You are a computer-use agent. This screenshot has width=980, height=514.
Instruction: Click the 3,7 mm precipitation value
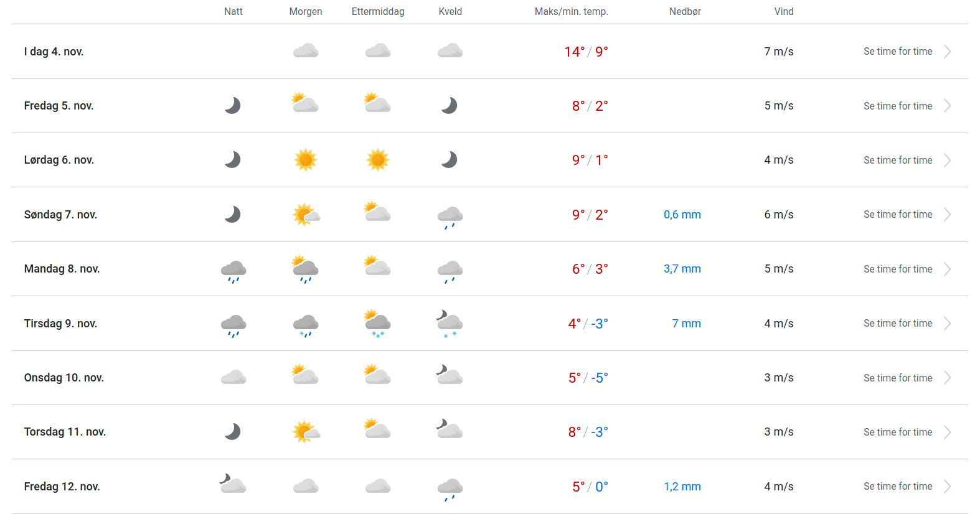pyautogui.click(x=682, y=269)
